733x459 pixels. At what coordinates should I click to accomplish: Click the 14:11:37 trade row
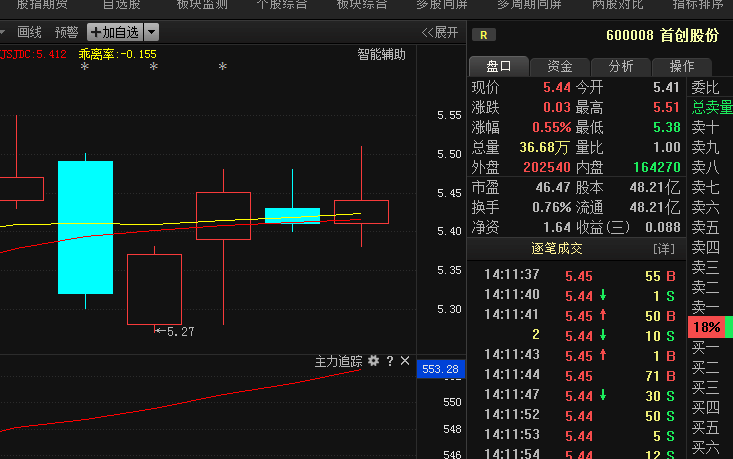579,275
